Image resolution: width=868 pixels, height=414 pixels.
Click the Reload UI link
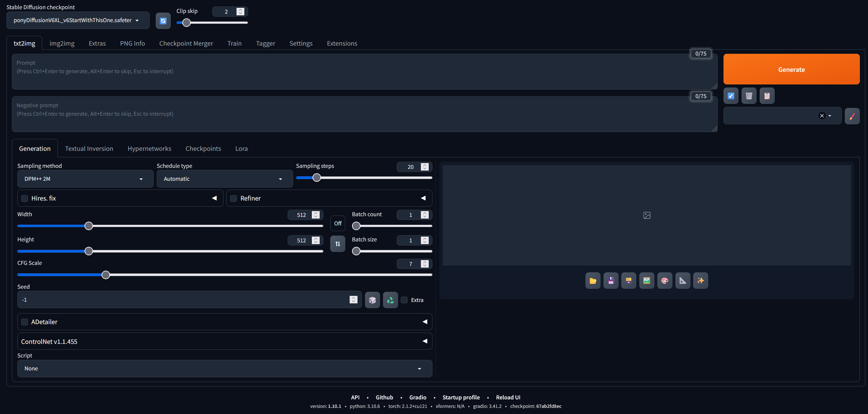[508, 397]
